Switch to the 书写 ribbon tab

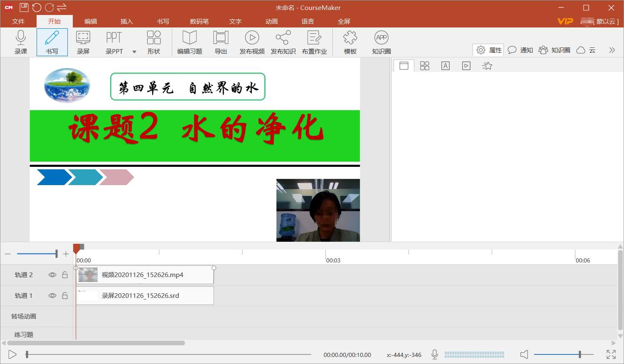(163, 21)
